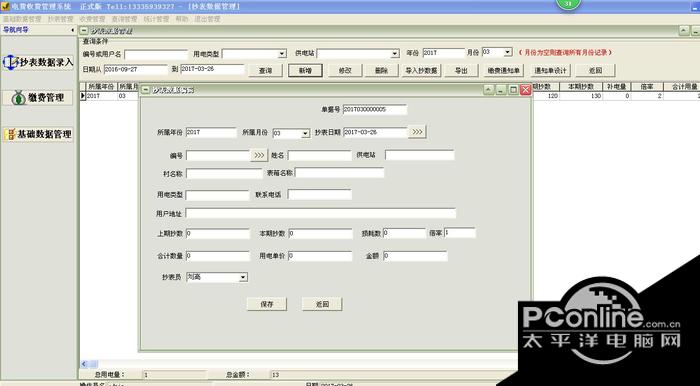Open 基础数据管理 in the navigation sidebar
This screenshot has height=386, width=700.
[38, 134]
